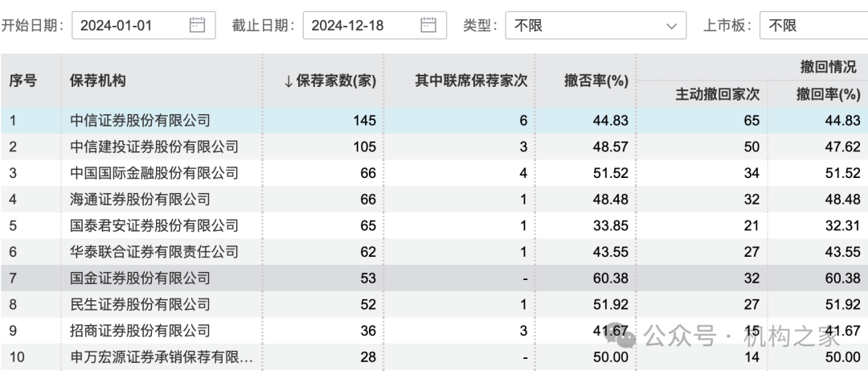The width and height of the screenshot is (868, 371).
Task: Click the 主动撤回家次 column header
Action: click(x=718, y=95)
